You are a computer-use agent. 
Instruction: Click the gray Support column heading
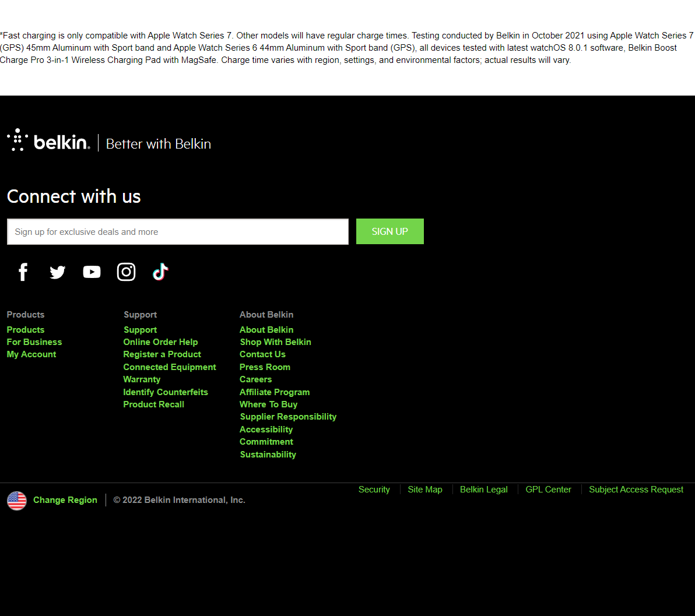point(140,315)
